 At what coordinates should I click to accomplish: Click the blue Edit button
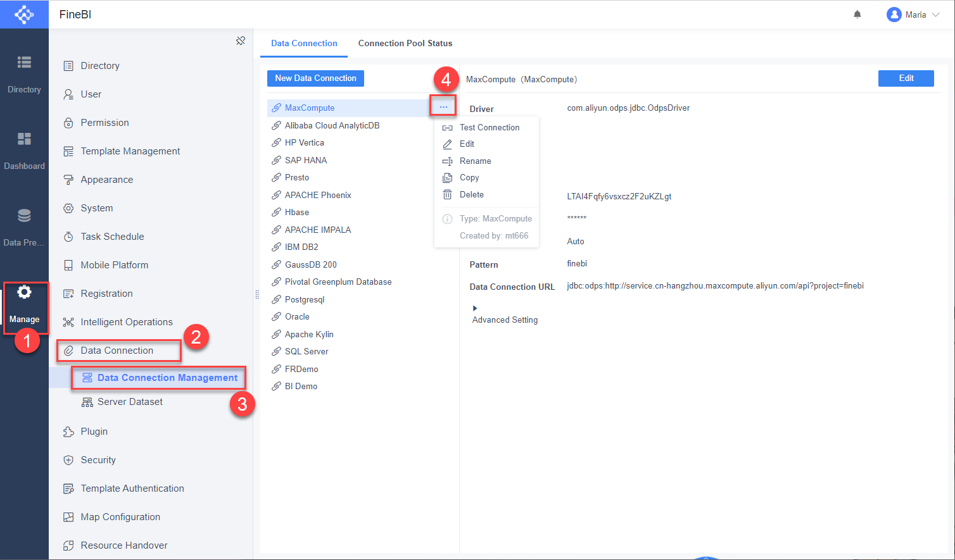coord(906,78)
